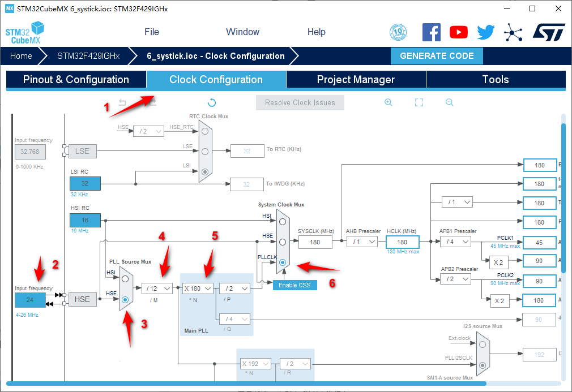572x392 pixels.
Task: Open the APB1 Prescaler dropdown
Action: [x=455, y=242]
